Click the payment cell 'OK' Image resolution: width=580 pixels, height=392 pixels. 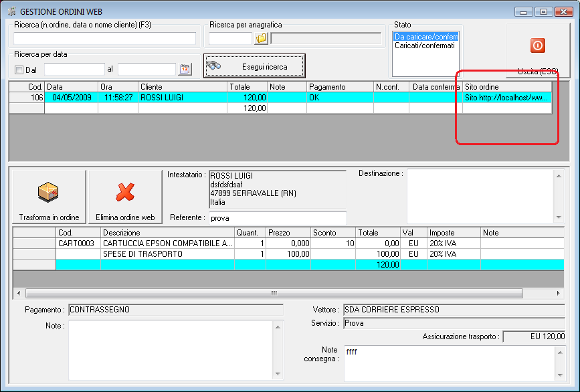pos(340,98)
